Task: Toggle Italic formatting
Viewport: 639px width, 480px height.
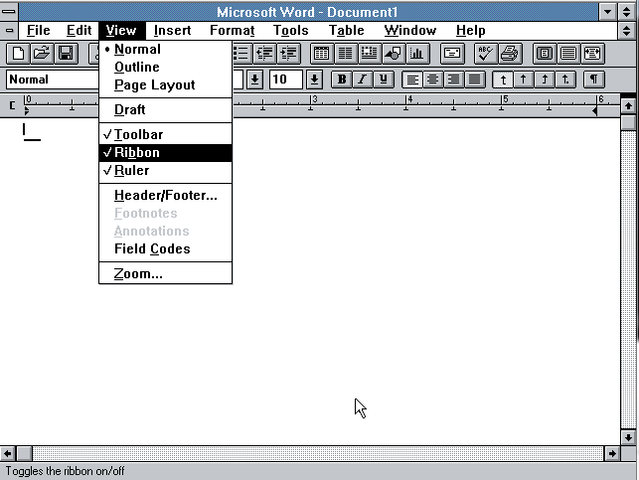Action: 362,79
